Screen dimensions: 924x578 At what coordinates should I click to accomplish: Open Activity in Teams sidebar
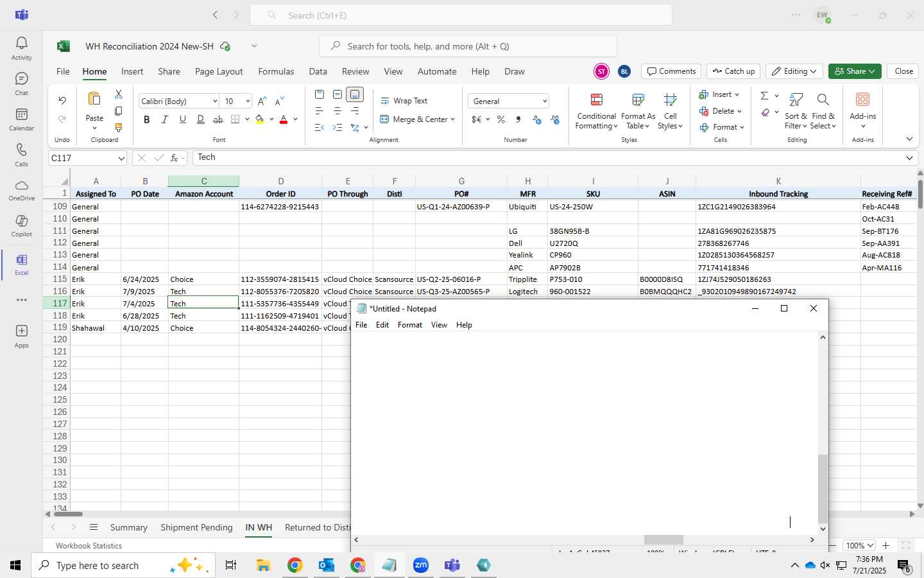[21, 48]
